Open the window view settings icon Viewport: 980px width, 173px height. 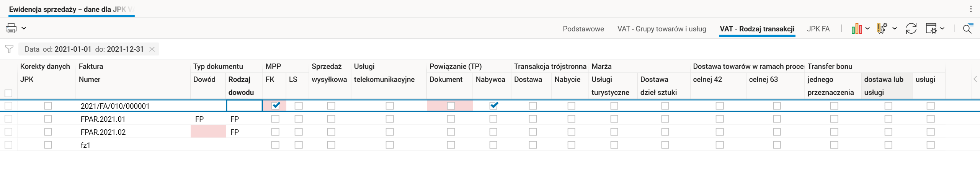coord(931,29)
